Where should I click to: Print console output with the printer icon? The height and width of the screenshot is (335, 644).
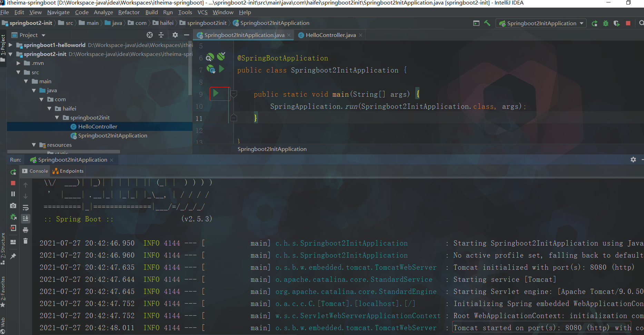(26, 230)
